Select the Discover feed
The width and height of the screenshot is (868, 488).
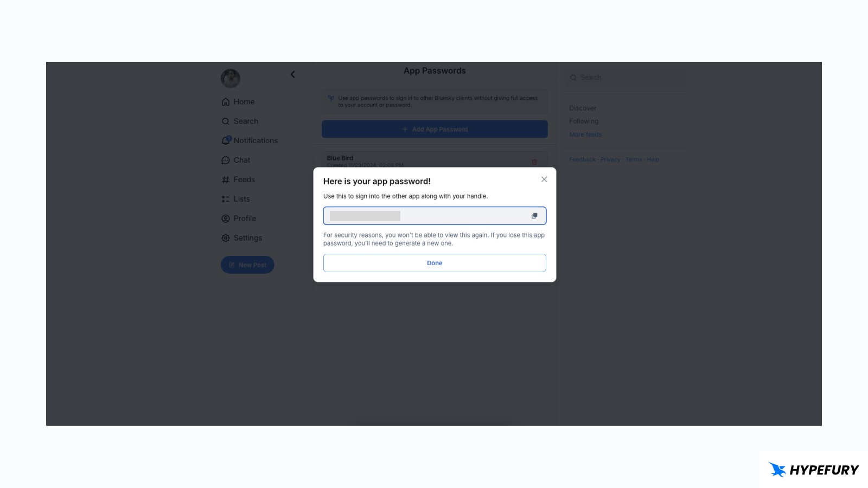coord(583,108)
